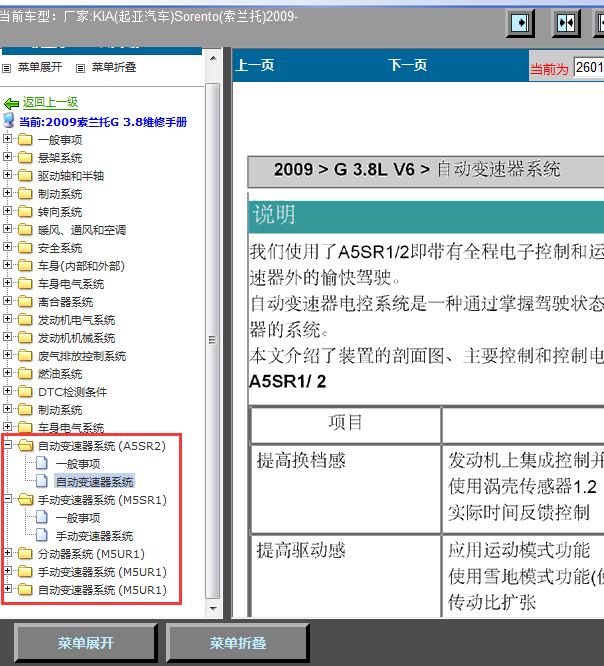The width and height of the screenshot is (604, 666).
Task: Click the tree panel scrollbar thumb
Action: pos(213,341)
